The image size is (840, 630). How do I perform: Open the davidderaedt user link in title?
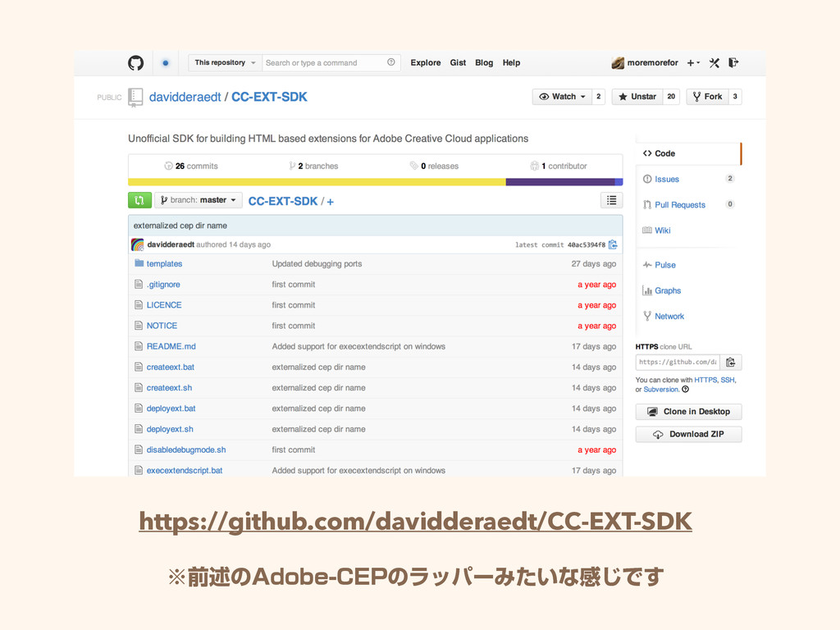click(185, 97)
